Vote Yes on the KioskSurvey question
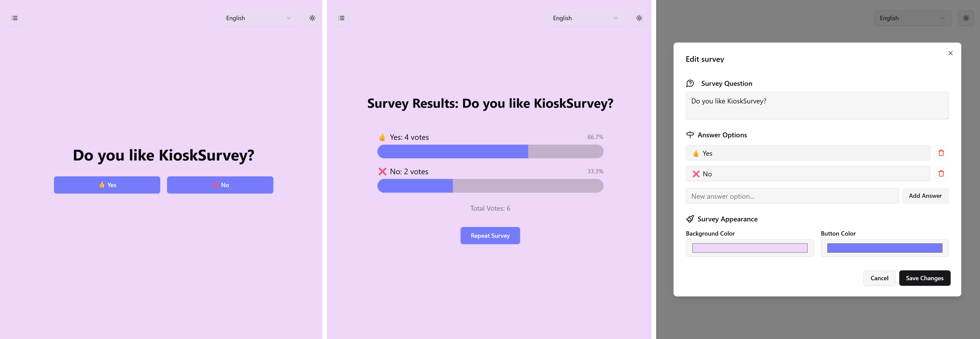Image resolution: width=980 pixels, height=339 pixels. point(107,185)
